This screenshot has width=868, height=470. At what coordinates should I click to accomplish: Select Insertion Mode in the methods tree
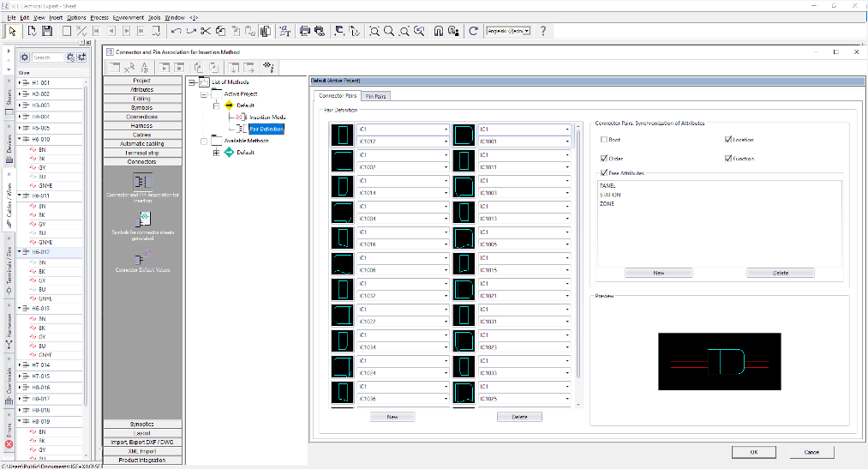pyautogui.click(x=267, y=117)
